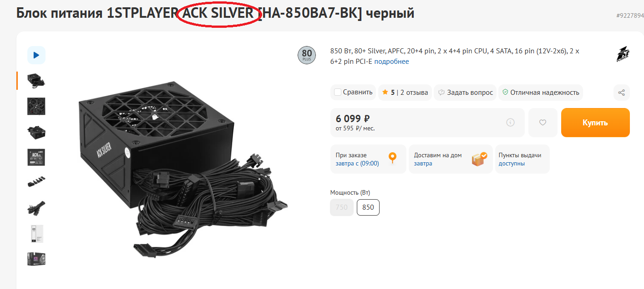Viewport: 644px width, 289px height.
Task: Click the 80 Plus certification badge
Action: pyautogui.click(x=306, y=55)
